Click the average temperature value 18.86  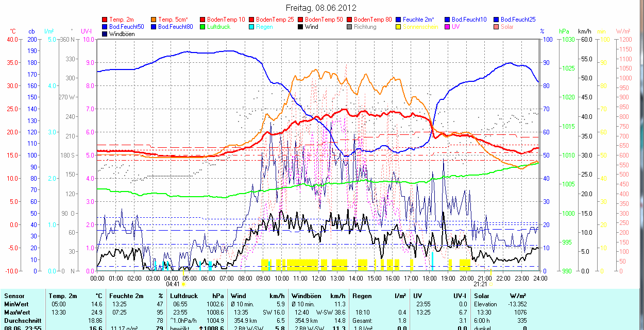pos(94,320)
